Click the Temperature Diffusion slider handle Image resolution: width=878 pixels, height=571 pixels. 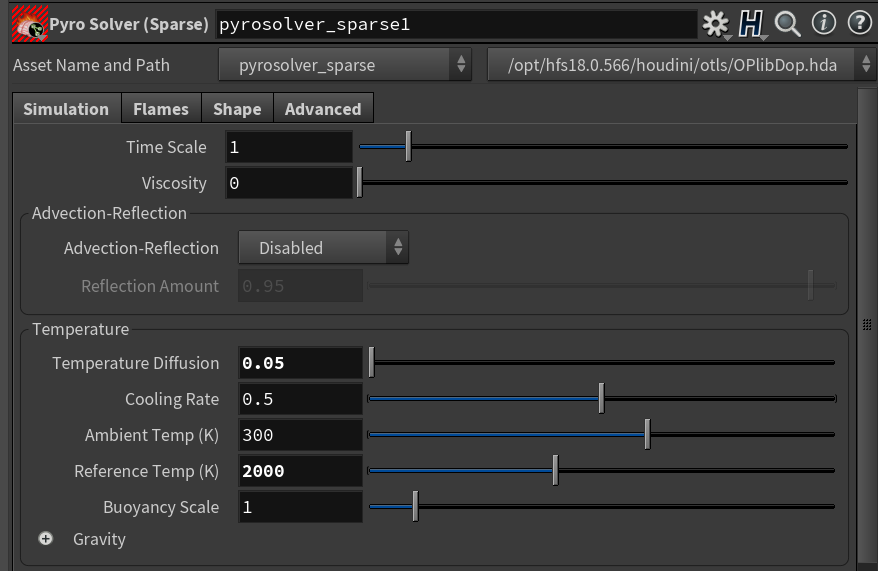[371, 362]
